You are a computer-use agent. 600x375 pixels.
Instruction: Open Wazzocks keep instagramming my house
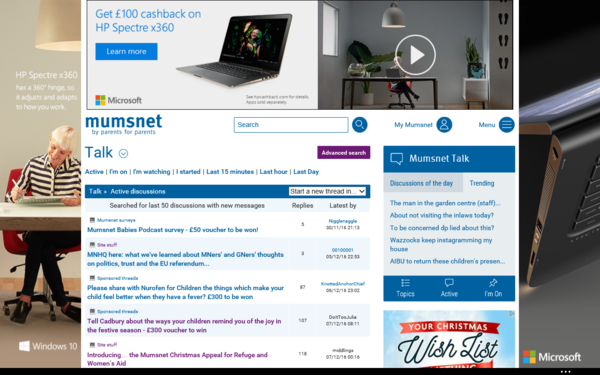click(x=441, y=245)
